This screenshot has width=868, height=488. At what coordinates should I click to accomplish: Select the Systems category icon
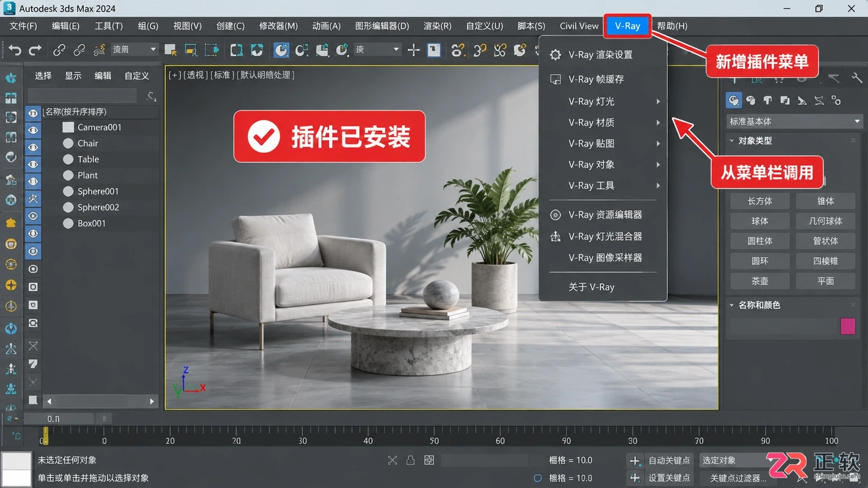836,100
